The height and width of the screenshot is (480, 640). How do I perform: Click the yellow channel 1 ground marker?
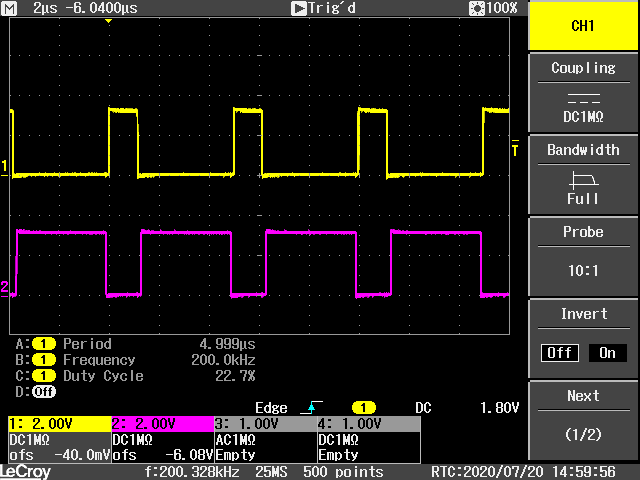tap(4, 166)
